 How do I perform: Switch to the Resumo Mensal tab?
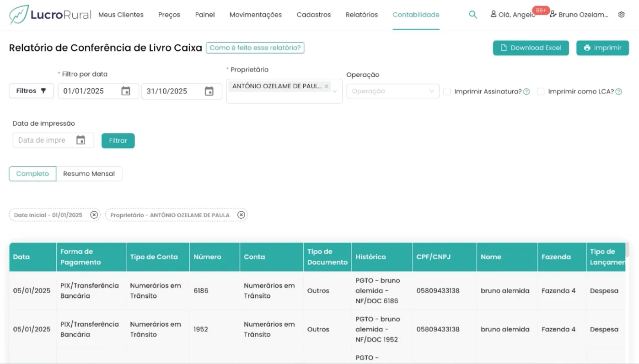pos(89,174)
